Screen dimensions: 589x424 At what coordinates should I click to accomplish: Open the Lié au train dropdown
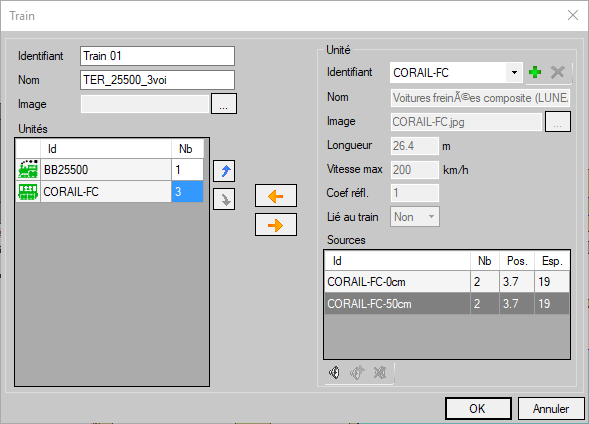click(415, 217)
